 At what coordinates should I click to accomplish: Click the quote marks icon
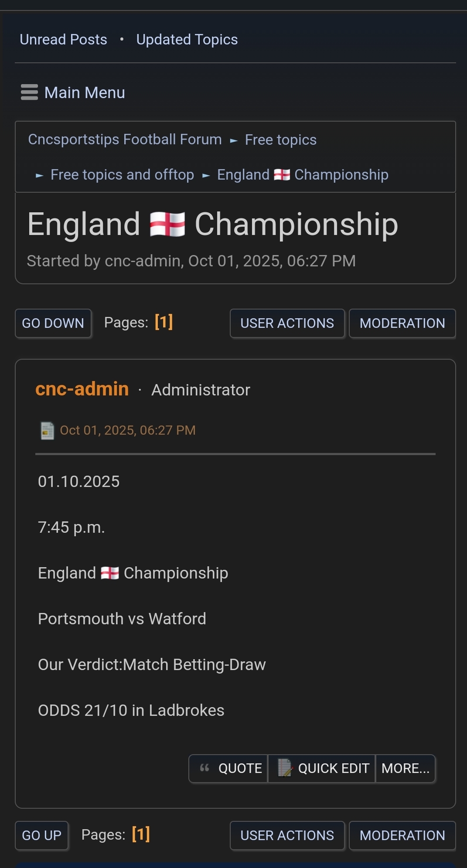[205, 768]
